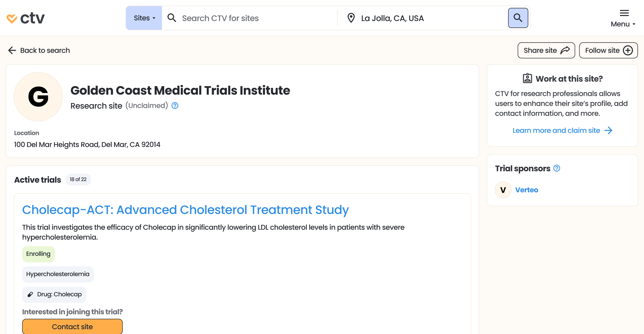Click the CTV logo
The image size is (644, 334).
[26, 18]
